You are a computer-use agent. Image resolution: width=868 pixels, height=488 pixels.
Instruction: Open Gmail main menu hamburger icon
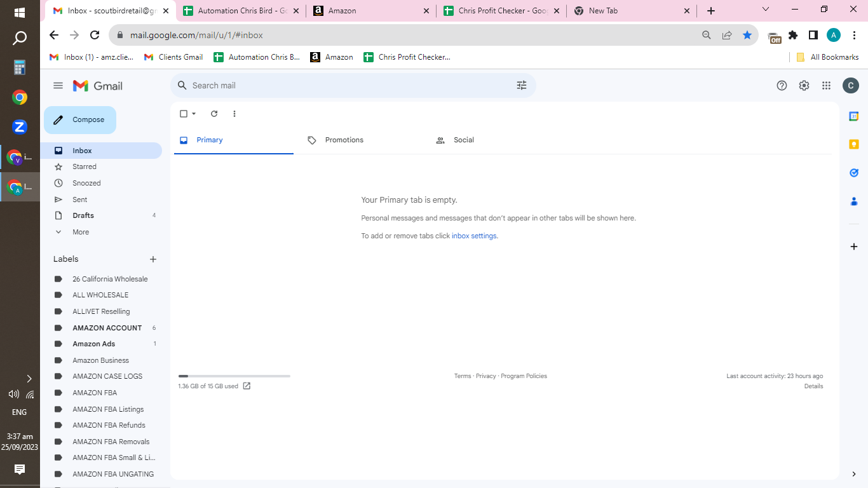(58, 86)
